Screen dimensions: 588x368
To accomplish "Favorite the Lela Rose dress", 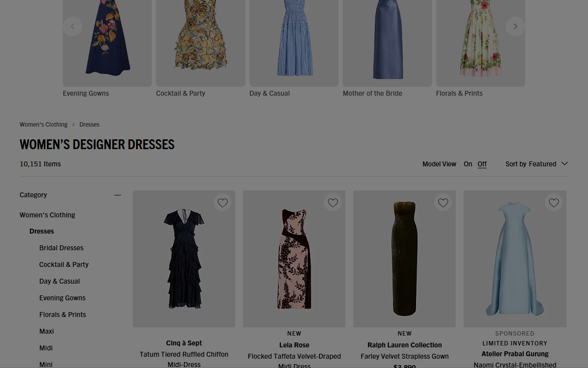I will tap(333, 203).
